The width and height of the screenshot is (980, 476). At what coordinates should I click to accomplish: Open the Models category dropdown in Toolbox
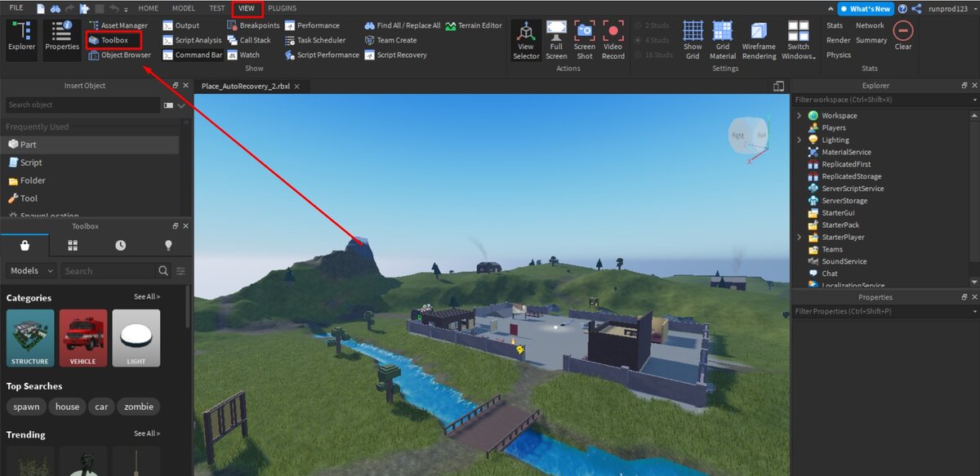point(31,270)
